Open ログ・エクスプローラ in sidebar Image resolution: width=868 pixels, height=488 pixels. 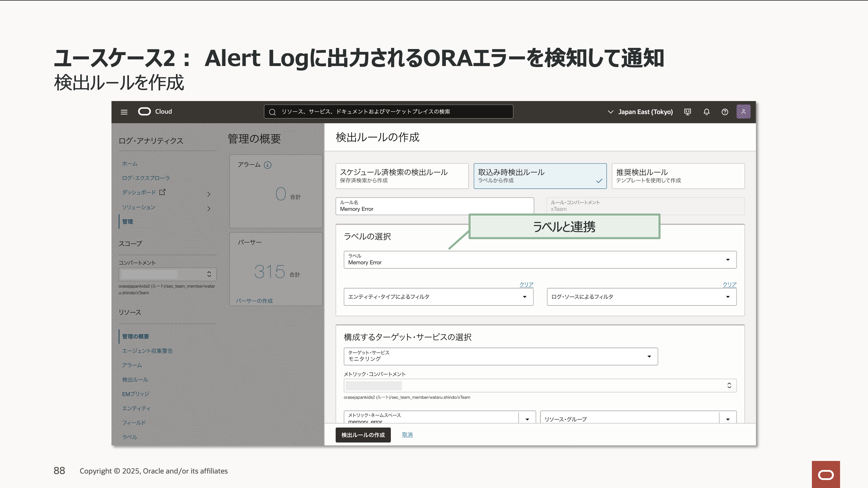(146, 178)
